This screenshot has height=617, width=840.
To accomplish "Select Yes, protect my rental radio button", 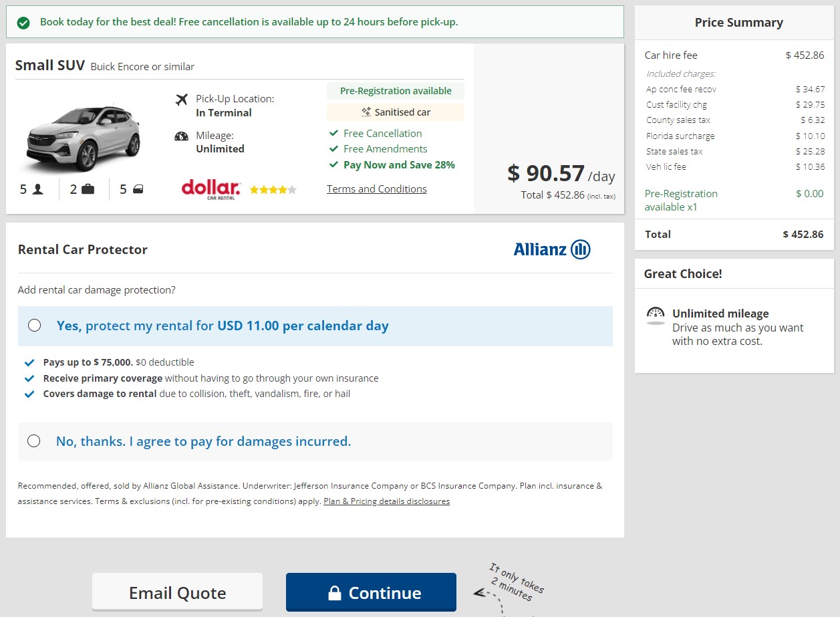I will [x=35, y=326].
